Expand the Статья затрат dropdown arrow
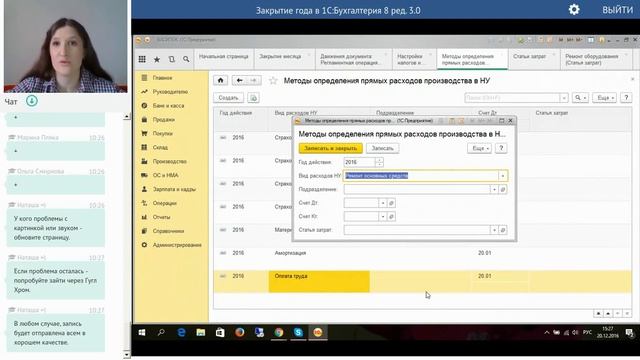640x360 pixels. click(494, 230)
